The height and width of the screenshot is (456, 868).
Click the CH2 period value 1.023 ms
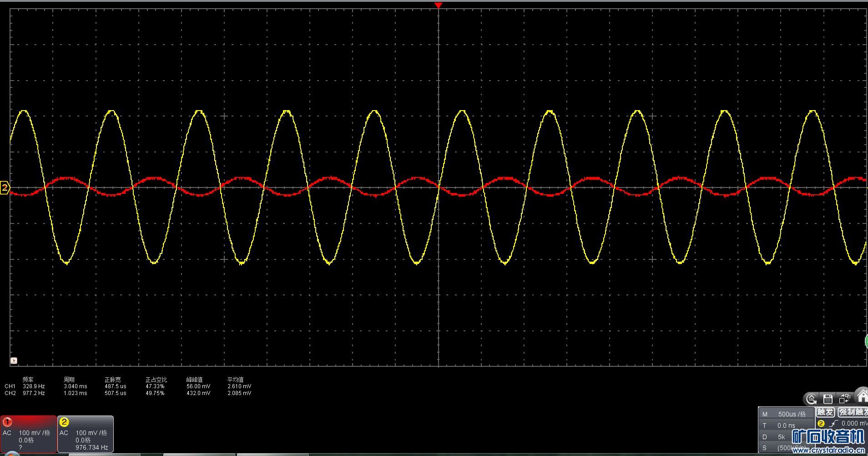coord(75,393)
